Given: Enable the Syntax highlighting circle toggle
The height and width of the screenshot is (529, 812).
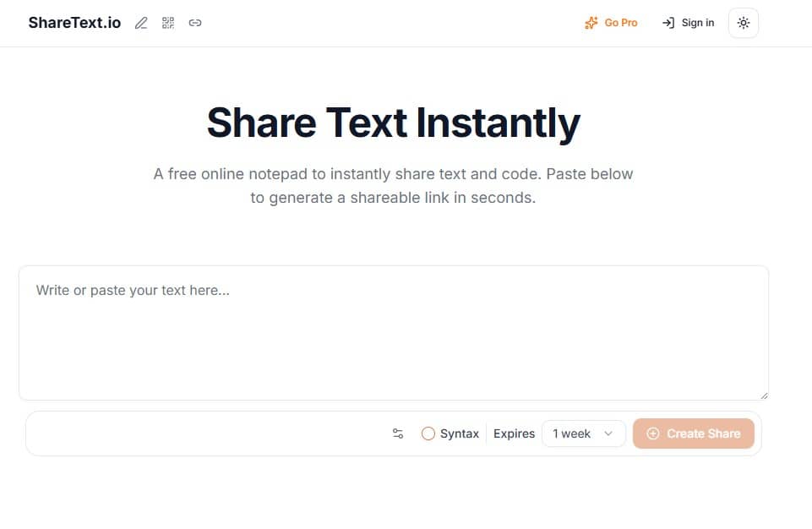Looking at the screenshot, I should (x=428, y=434).
